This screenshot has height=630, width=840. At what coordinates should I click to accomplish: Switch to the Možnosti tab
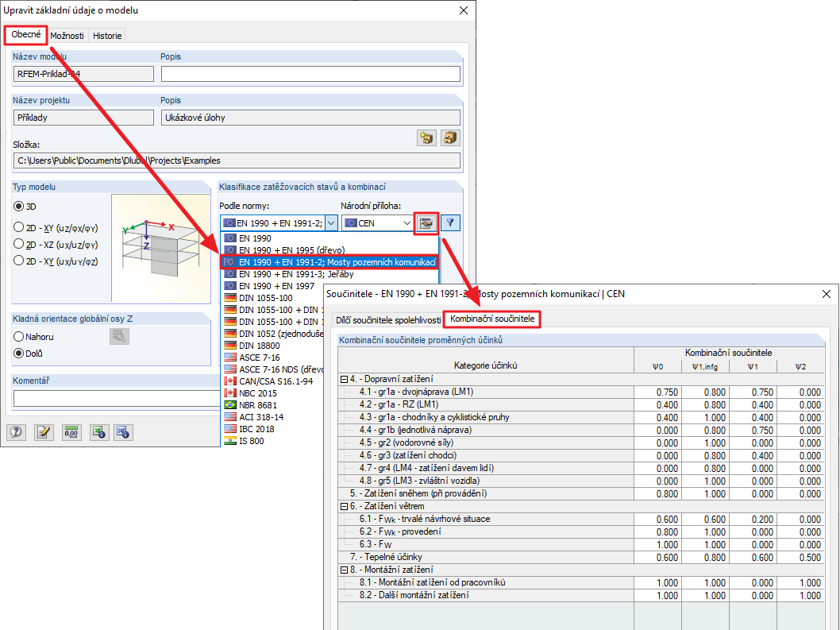click(67, 36)
